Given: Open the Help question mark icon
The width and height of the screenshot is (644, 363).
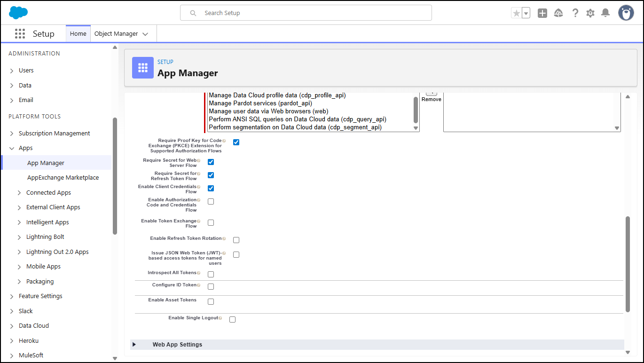Looking at the screenshot, I should click(x=575, y=13).
